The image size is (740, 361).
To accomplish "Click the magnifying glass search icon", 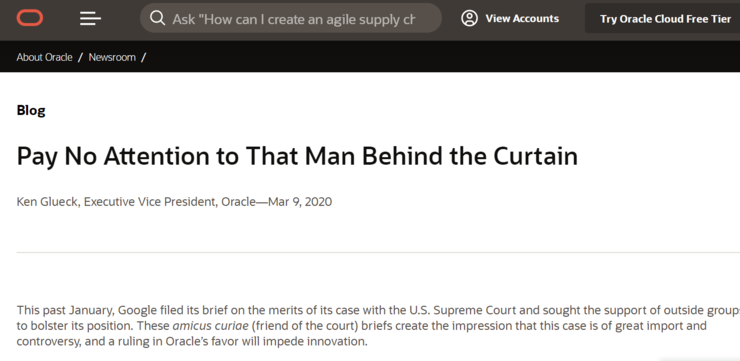I will click(158, 18).
